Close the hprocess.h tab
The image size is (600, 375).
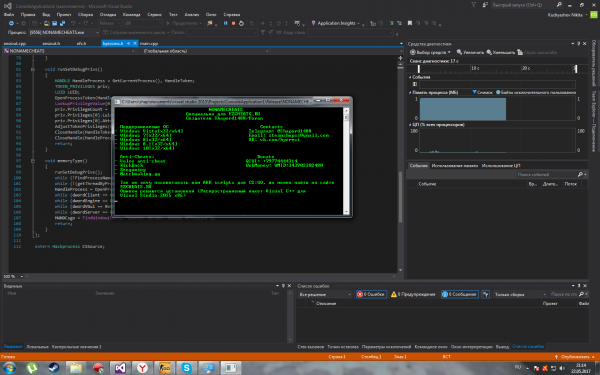click(x=135, y=44)
